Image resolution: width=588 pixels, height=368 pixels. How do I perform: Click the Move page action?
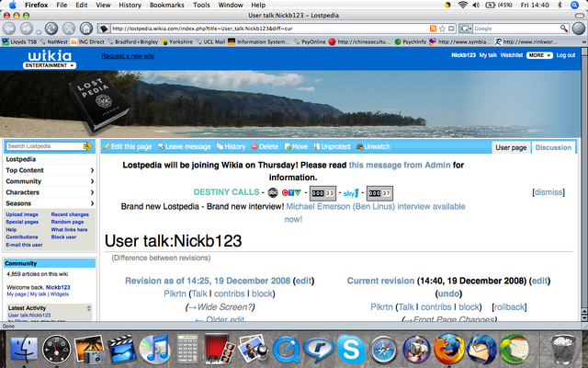296,146
